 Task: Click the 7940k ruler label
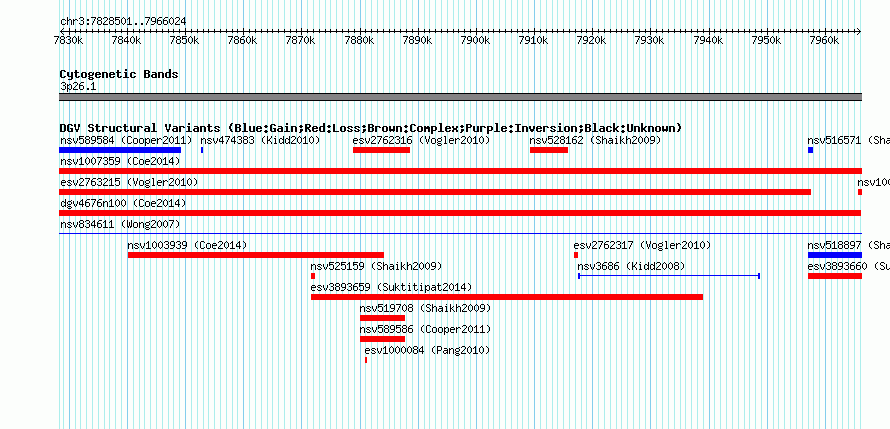pyautogui.click(x=708, y=40)
